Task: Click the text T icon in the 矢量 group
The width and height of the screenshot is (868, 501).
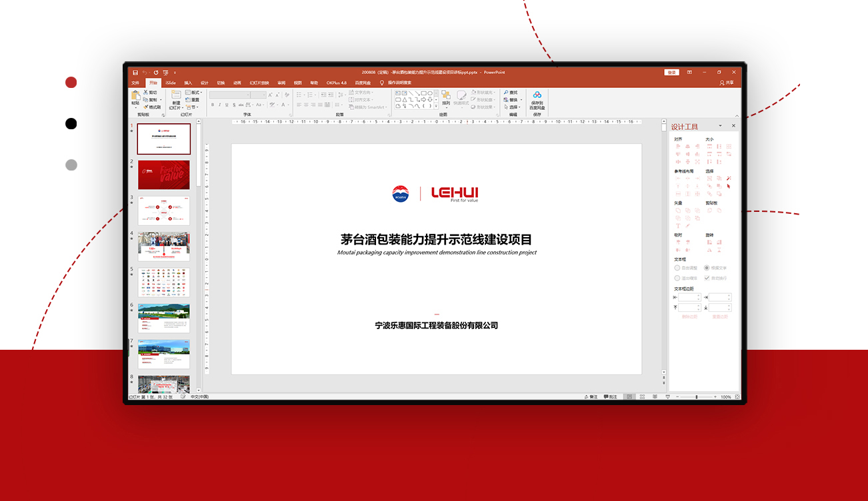Action: click(678, 226)
